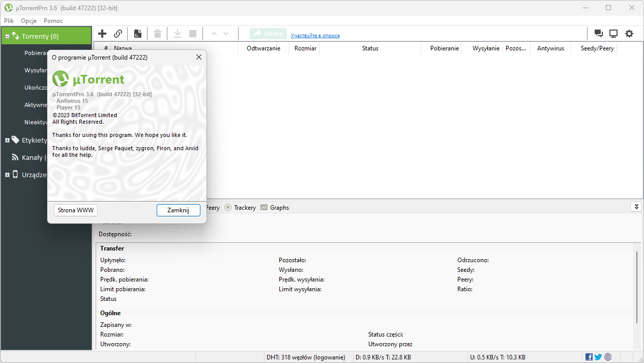Click the Start torrent download-arrow icon
The width and height of the screenshot is (644, 363).
click(x=178, y=34)
